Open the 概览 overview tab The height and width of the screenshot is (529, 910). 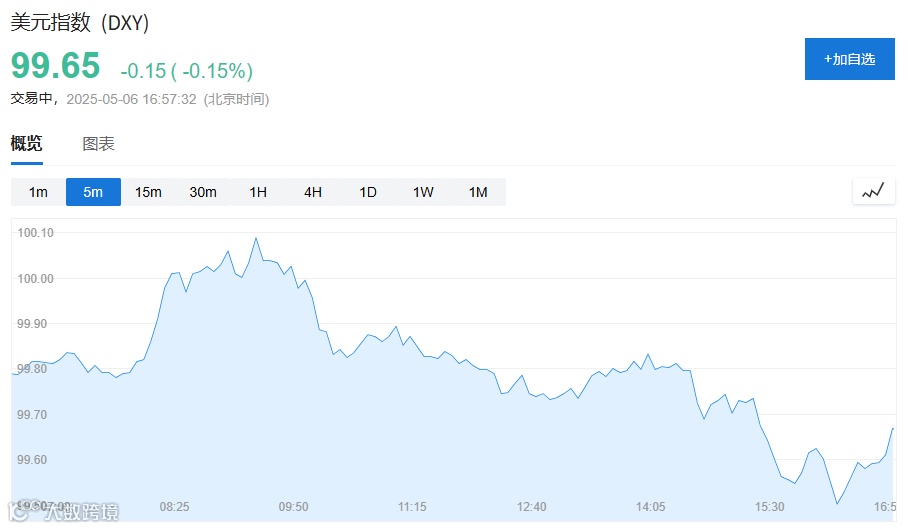tap(27, 143)
